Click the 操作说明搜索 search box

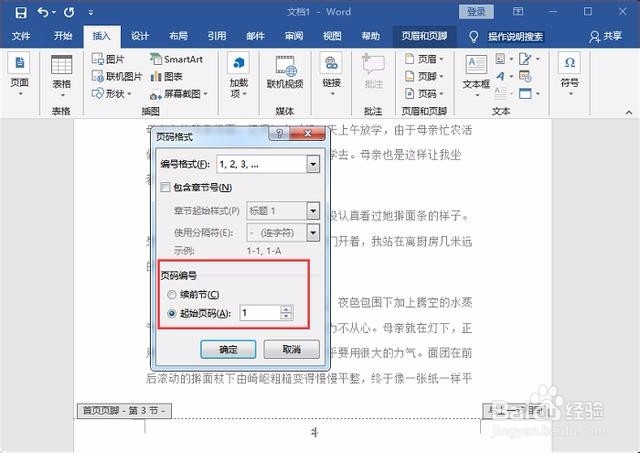(x=516, y=37)
